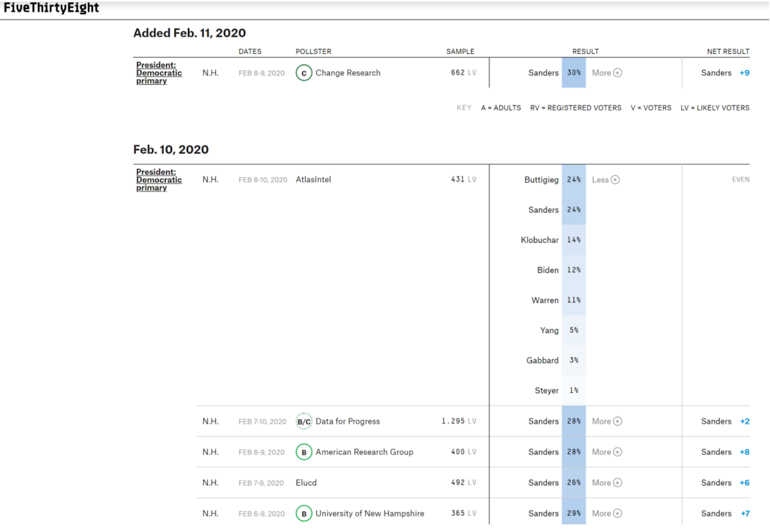Click American Research Group B grade badge
The height and width of the screenshot is (532, 770).
click(304, 452)
